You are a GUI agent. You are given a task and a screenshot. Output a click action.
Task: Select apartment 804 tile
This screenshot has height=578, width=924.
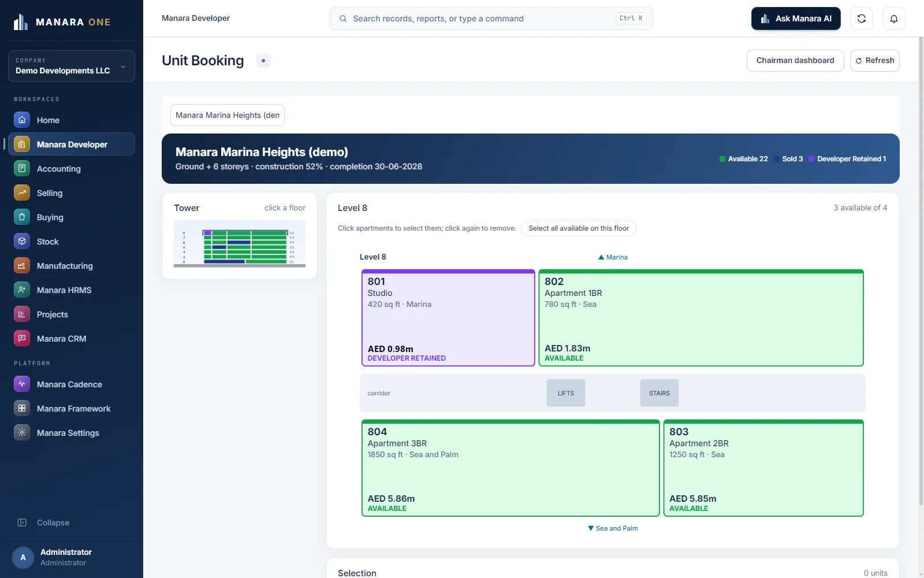511,468
